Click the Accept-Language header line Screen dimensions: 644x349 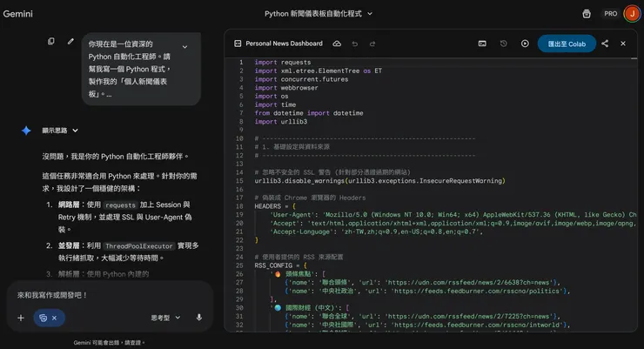pos(376,232)
